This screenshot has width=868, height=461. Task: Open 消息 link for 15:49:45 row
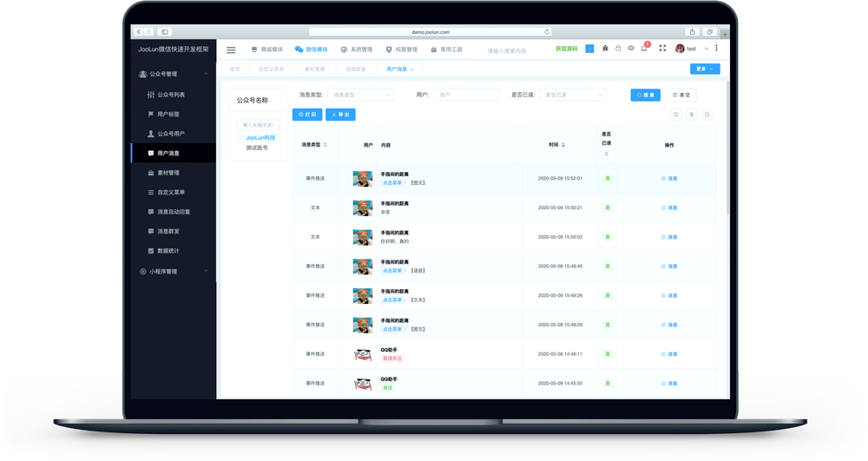click(x=669, y=267)
